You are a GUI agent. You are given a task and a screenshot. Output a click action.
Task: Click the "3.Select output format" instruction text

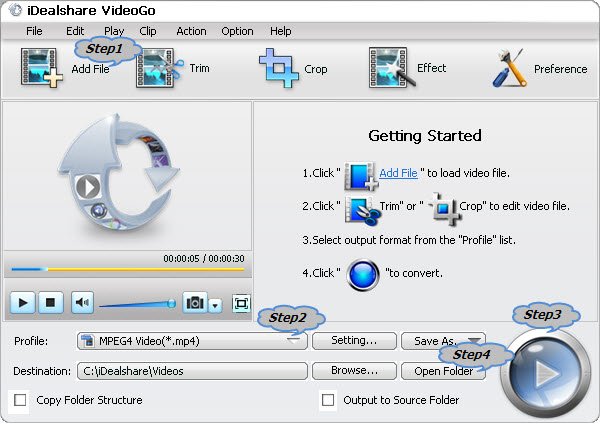[409, 240]
